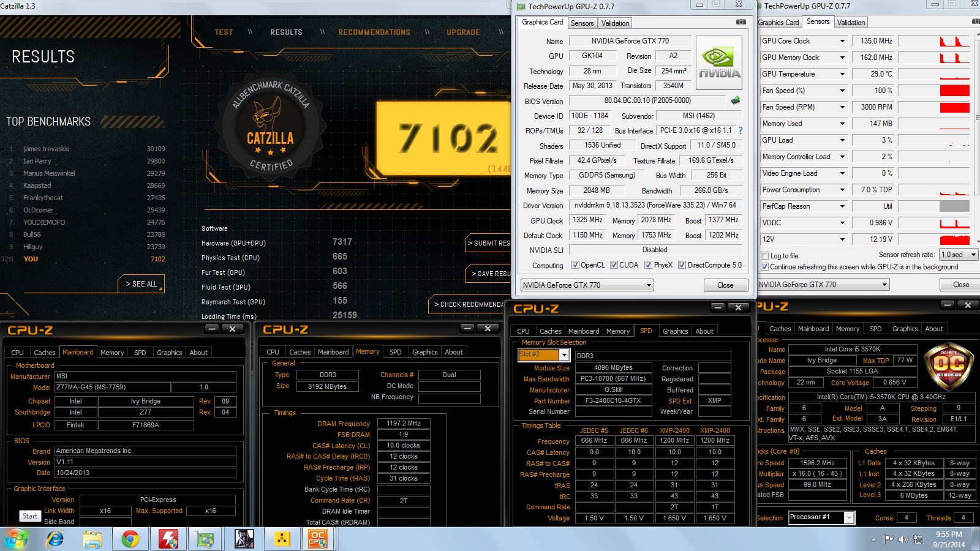Screen dimensions: 980x551
Task: Open the Slot #2 memory slot dropdown
Action: point(544,354)
